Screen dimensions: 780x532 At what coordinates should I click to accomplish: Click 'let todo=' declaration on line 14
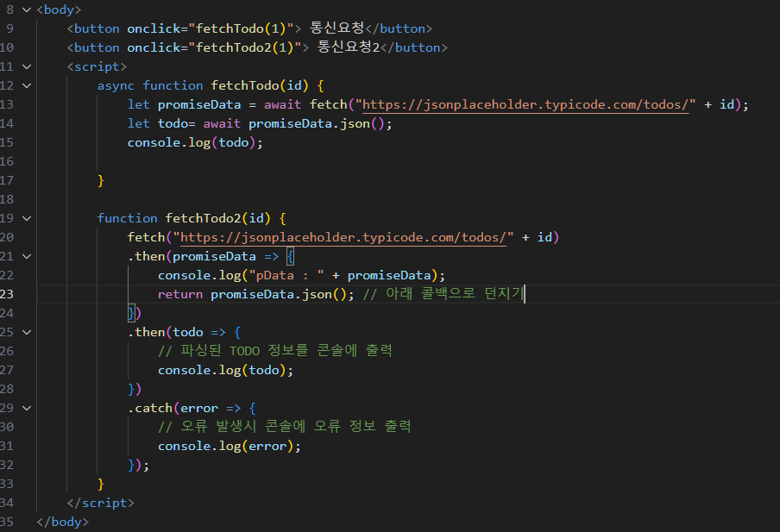(x=161, y=124)
